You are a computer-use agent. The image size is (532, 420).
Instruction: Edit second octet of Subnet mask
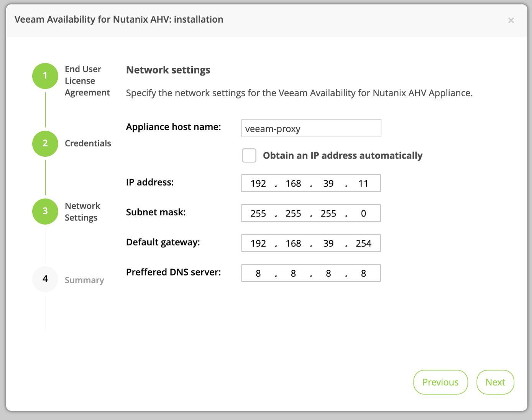pos(293,213)
